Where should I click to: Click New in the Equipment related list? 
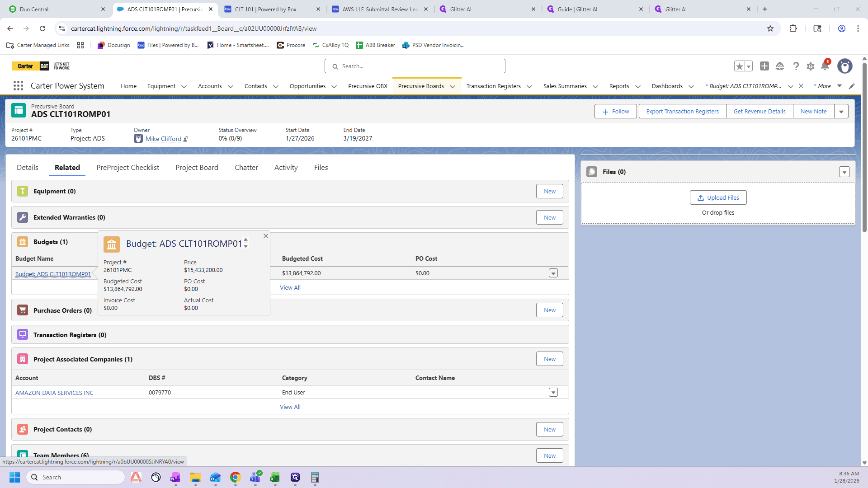tap(550, 191)
